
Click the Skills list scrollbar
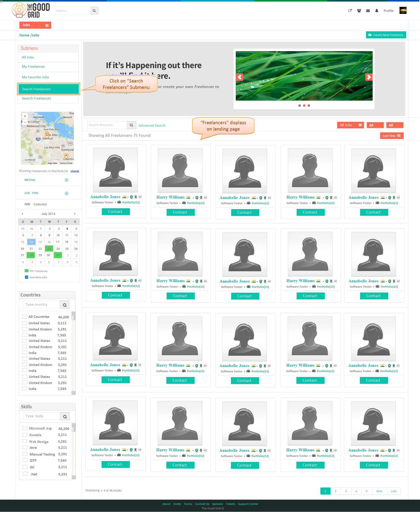74,452
